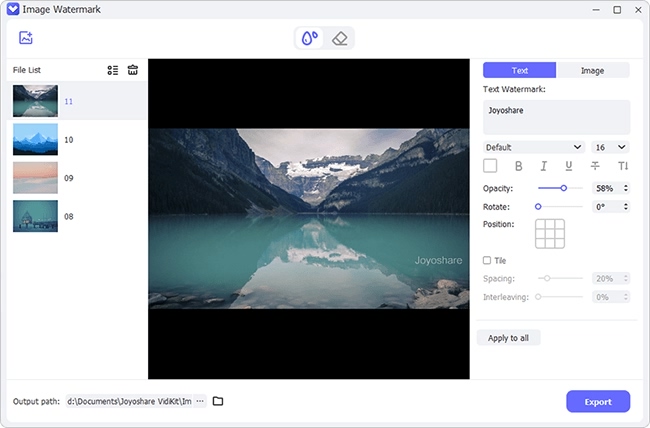Click the Export button
Image resolution: width=650 pixels, height=428 pixels.
(x=598, y=401)
